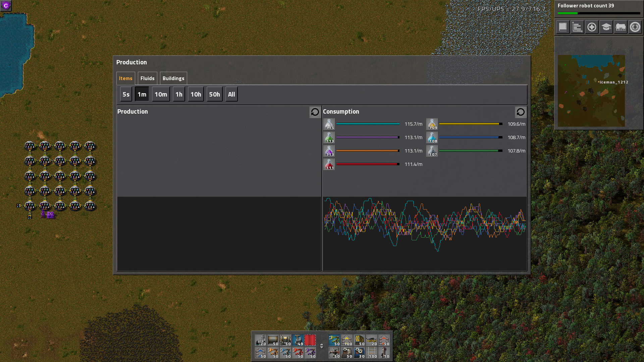Switch to the Buildings tab
This screenshot has width=644, height=362.
[x=173, y=78]
